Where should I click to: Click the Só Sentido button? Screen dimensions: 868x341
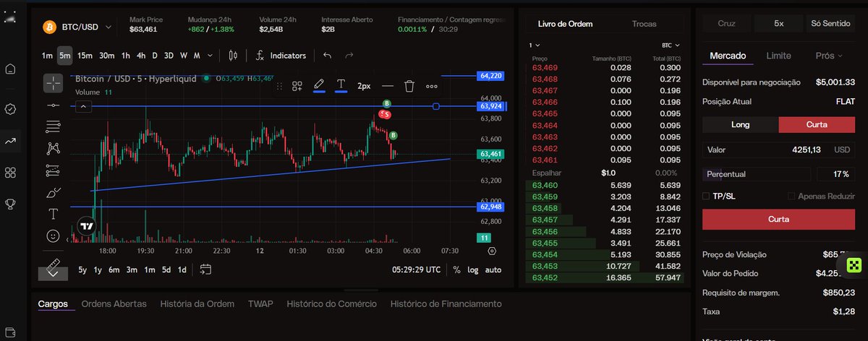tap(830, 24)
